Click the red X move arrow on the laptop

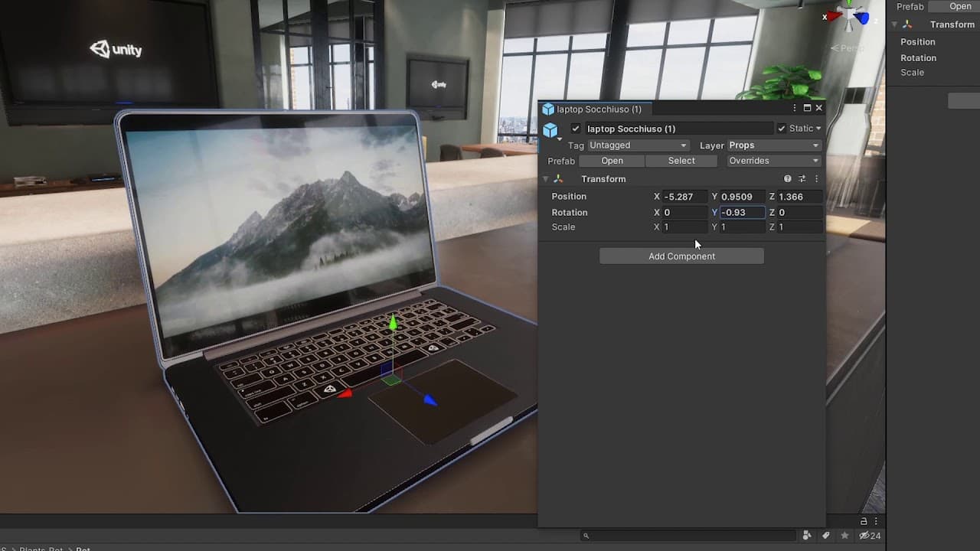pyautogui.click(x=345, y=393)
